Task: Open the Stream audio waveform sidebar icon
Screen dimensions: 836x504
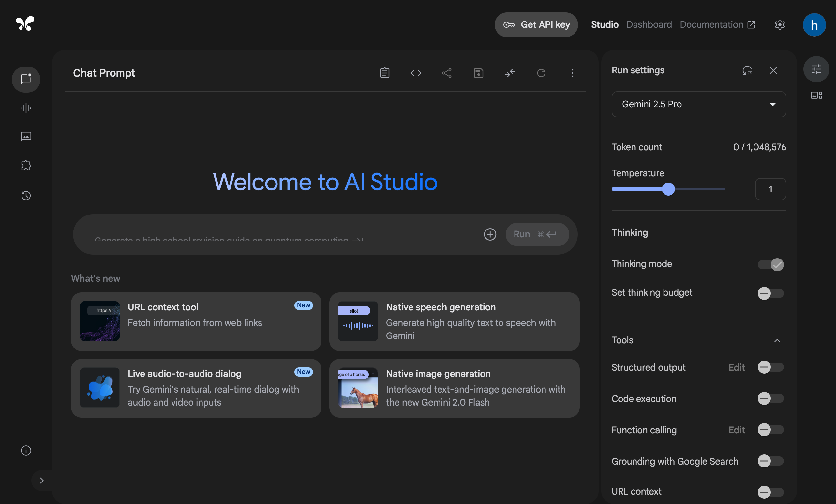Action: [x=26, y=108]
